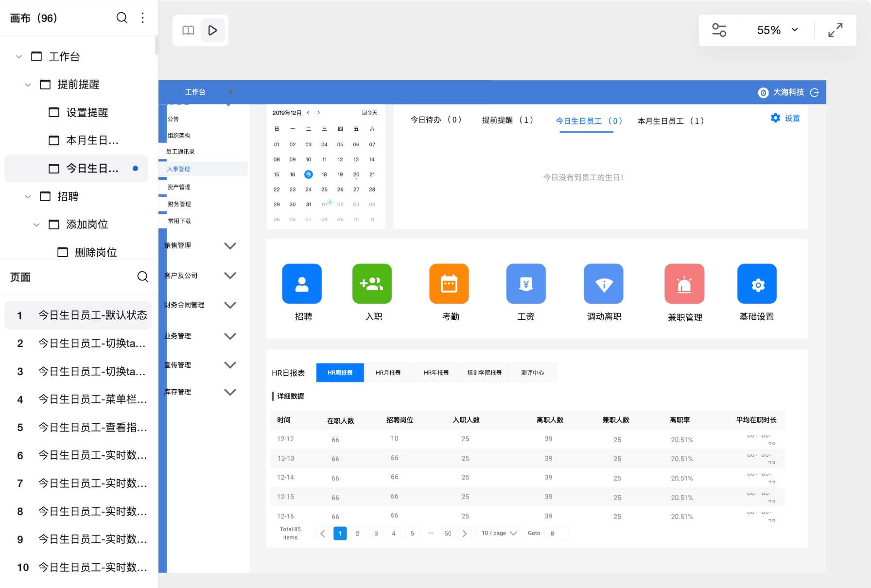Screen dimensions: 871x588
Task: Expand the 销售管理 section chevron
Action: [231, 246]
